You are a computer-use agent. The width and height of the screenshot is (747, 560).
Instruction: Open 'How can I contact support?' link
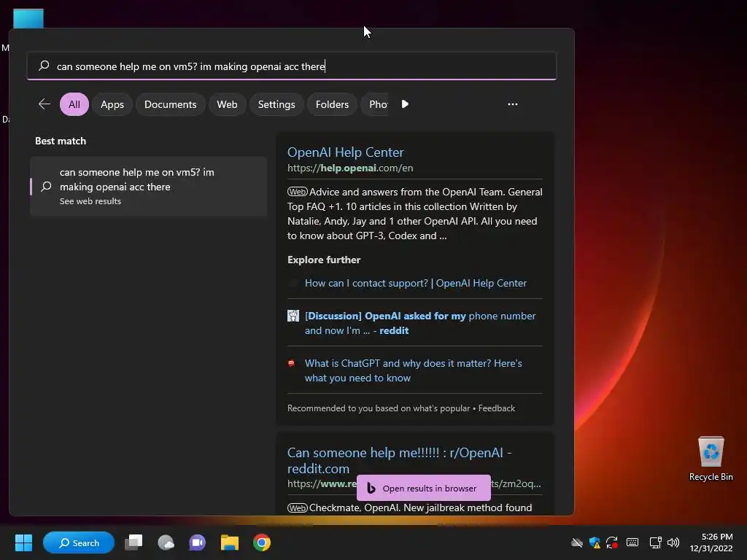[x=415, y=284]
